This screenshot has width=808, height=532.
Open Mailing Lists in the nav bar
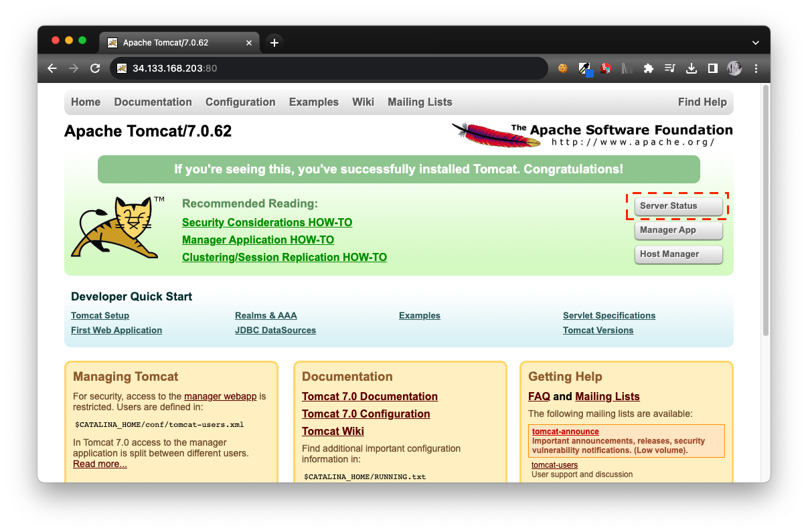click(420, 102)
